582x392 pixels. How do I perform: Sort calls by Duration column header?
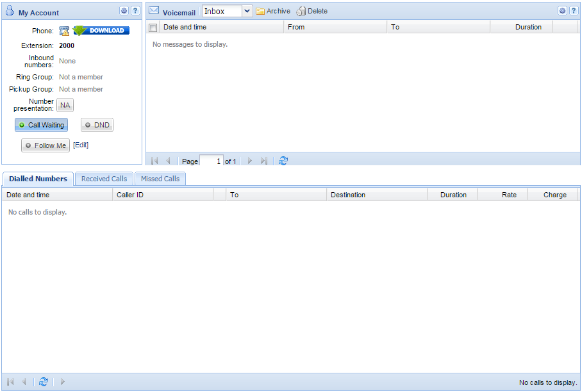point(453,195)
